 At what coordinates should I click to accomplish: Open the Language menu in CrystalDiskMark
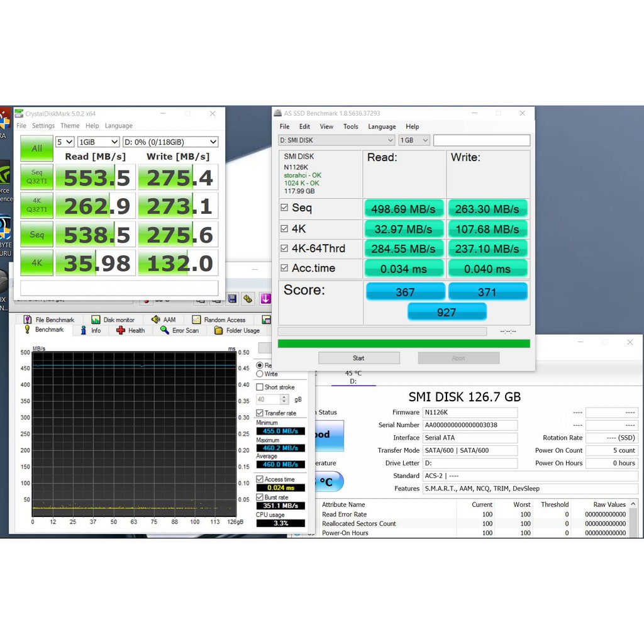coord(118,126)
